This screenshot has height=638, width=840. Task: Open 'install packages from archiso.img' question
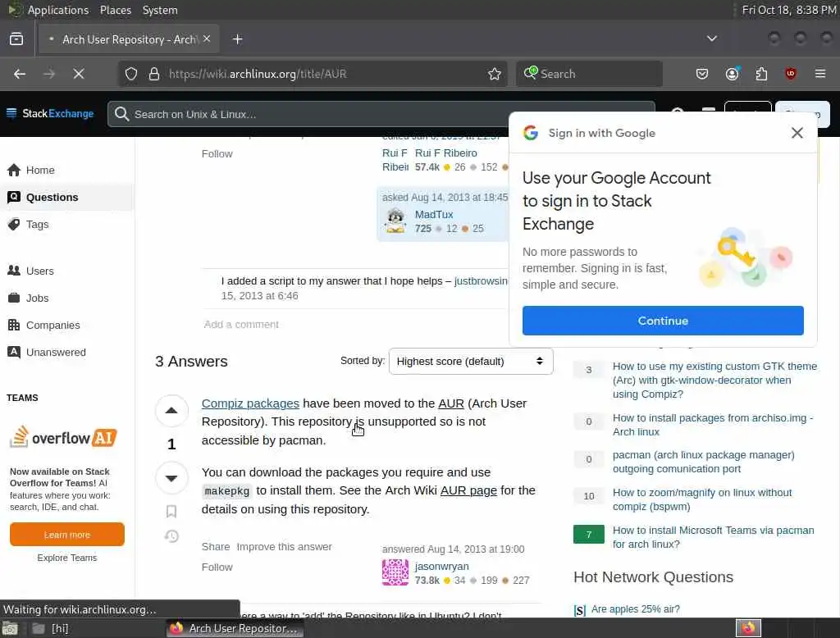[713, 425]
